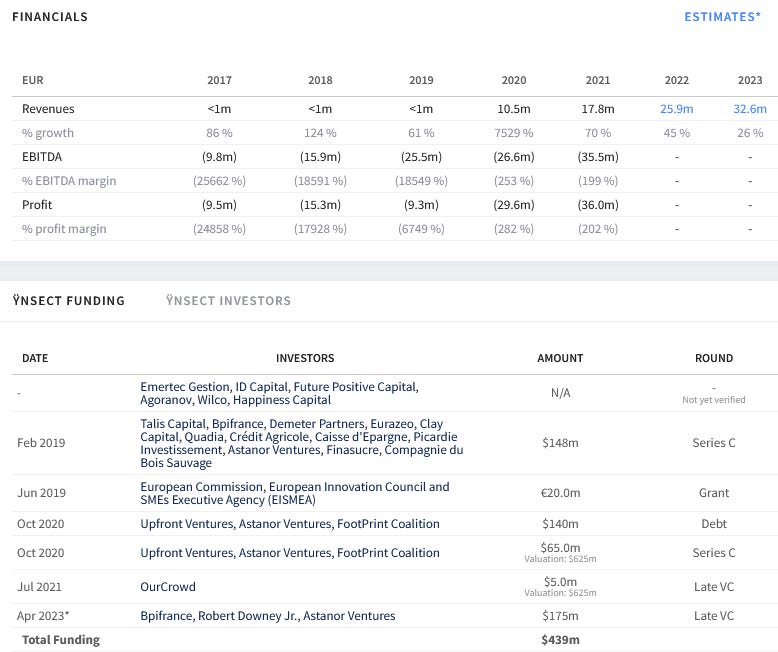778x652 pixels.
Task: Open the Robert Downey Jr. investor link
Action: pyautogui.click(x=248, y=616)
